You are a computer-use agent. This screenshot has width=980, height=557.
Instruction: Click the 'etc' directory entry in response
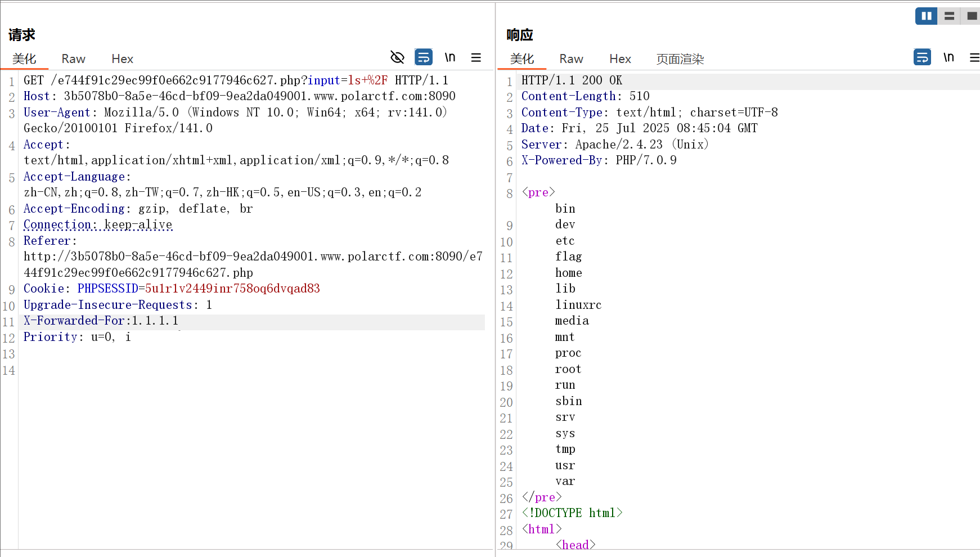pos(565,241)
